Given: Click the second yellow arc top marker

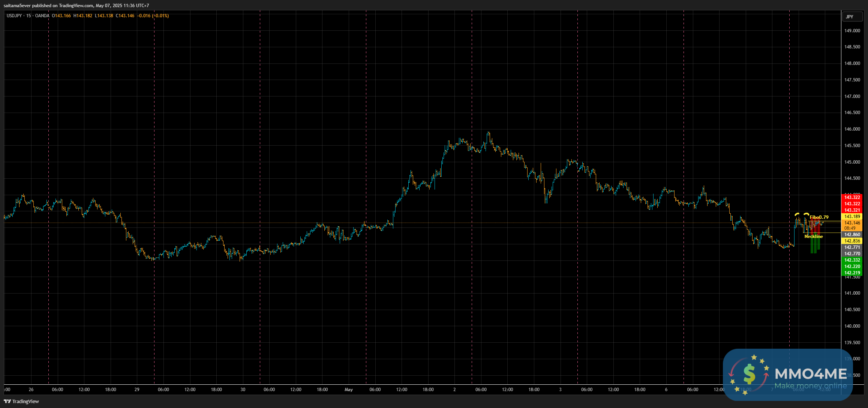Looking at the screenshot, I should pos(806,214).
